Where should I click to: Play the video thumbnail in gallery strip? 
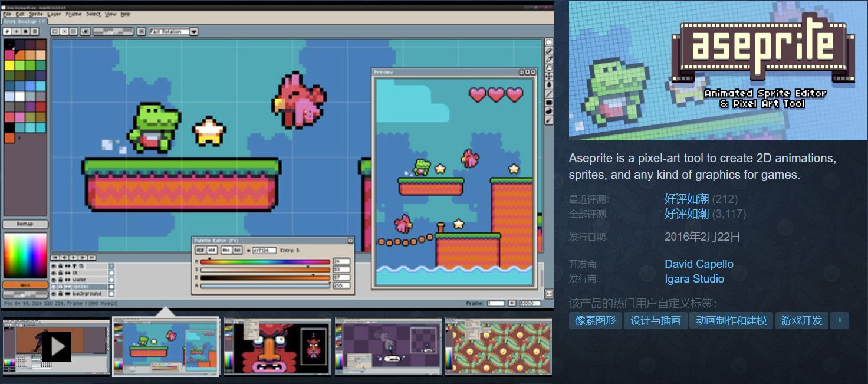click(x=57, y=347)
